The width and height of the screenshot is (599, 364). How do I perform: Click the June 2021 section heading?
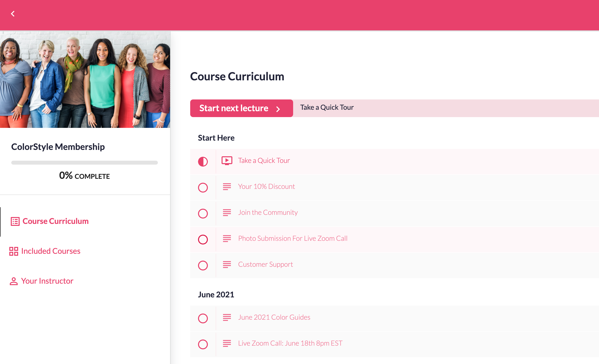[x=216, y=295]
